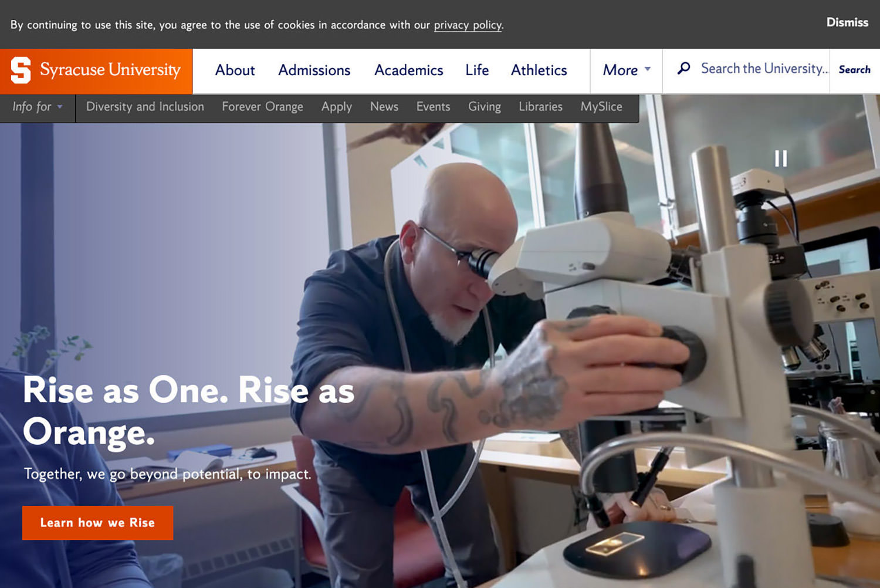Visit the Athletics page
Image resolution: width=880 pixels, height=588 pixels.
click(539, 70)
